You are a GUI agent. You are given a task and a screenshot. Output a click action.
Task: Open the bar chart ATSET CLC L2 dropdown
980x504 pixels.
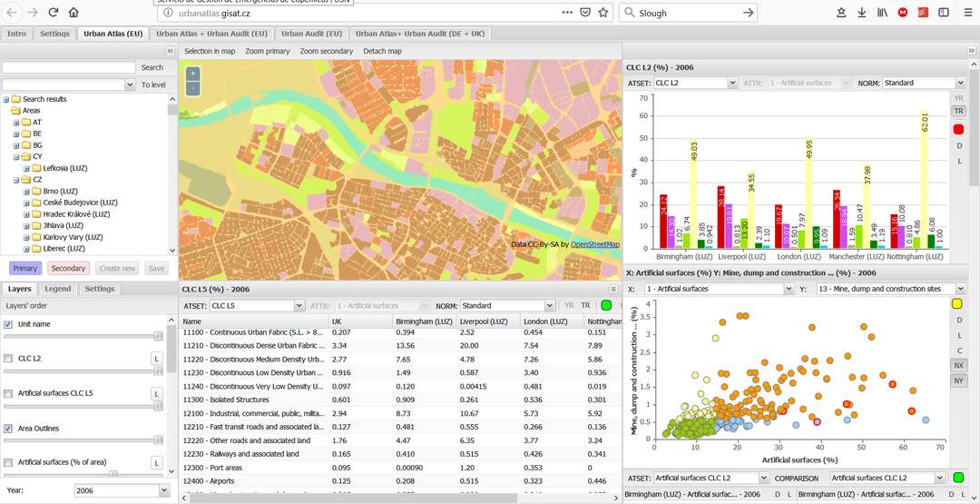click(x=732, y=83)
